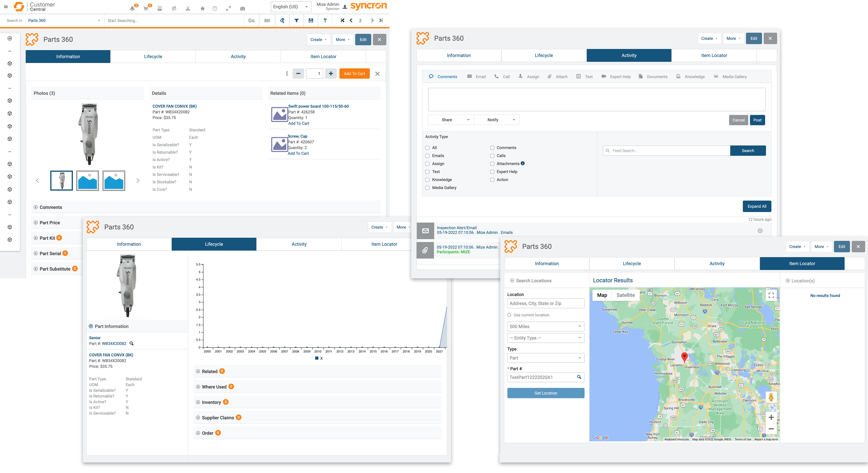
Task: Toggle map fullscreen view
Action: (x=771, y=296)
